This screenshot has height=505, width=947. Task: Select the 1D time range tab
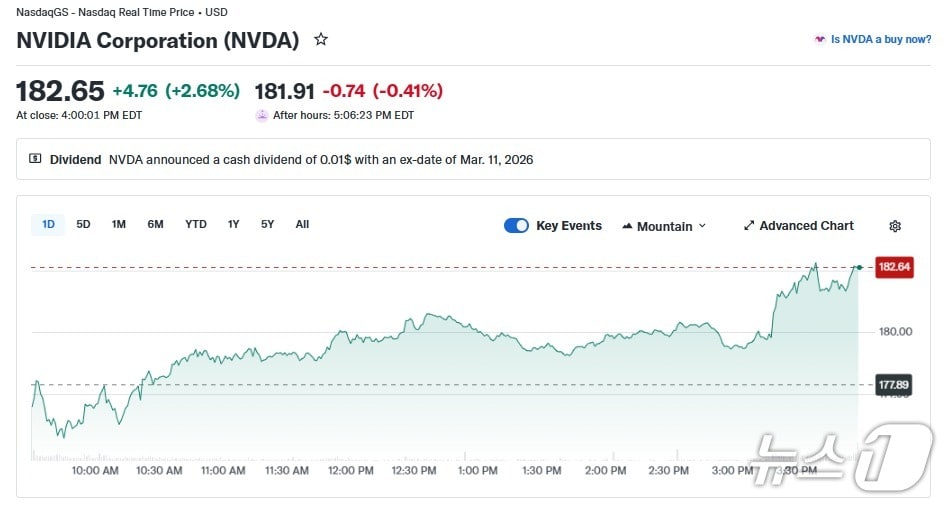pos(48,225)
